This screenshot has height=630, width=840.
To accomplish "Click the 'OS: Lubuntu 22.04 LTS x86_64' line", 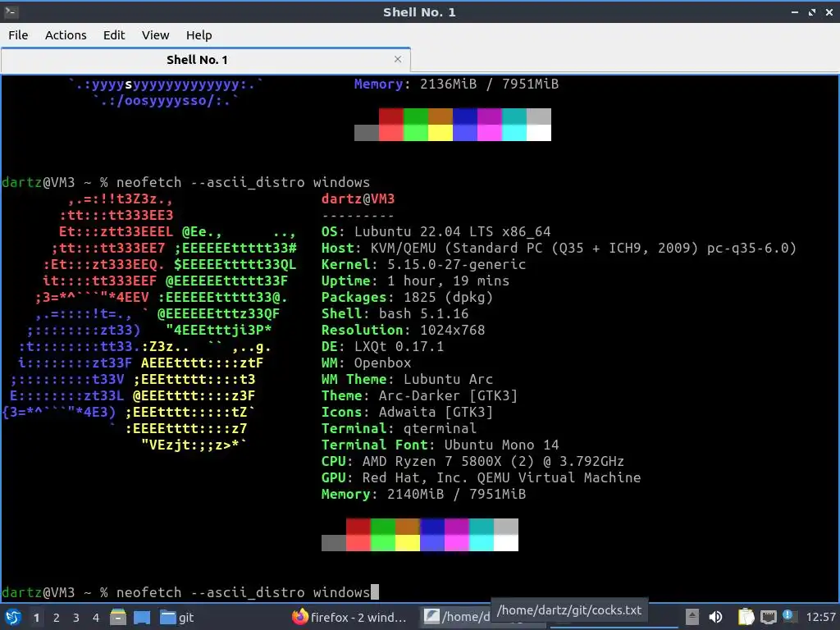I will click(x=436, y=231).
